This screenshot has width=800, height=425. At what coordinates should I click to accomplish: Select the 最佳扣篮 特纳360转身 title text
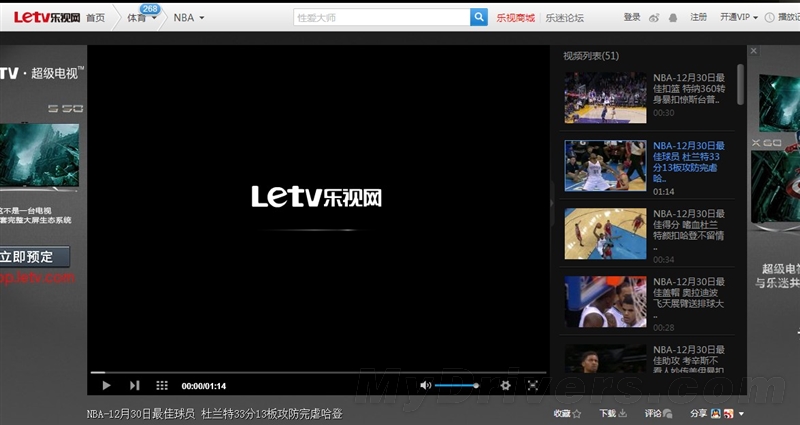689,88
